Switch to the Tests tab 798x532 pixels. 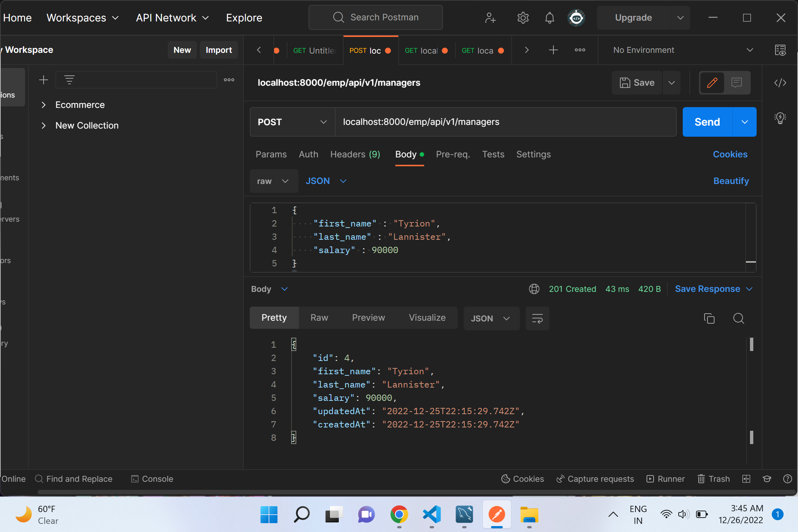(x=493, y=154)
